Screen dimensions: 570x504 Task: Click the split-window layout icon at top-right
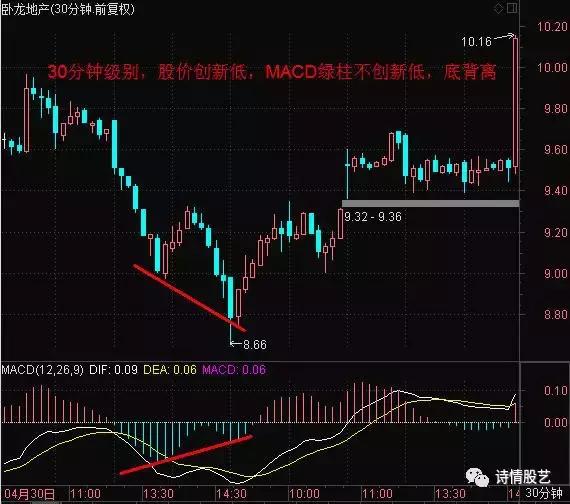tap(512, 8)
